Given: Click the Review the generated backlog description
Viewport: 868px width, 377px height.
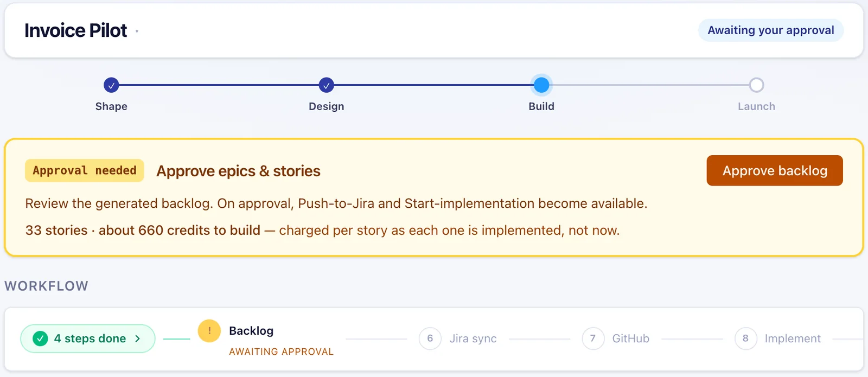Looking at the screenshot, I should pyautogui.click(x=336, y=203).
